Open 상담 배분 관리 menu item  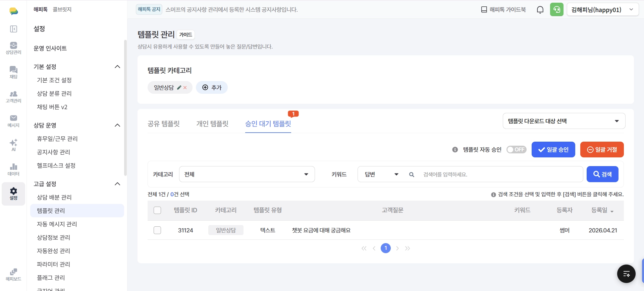[x=54, y=197]
